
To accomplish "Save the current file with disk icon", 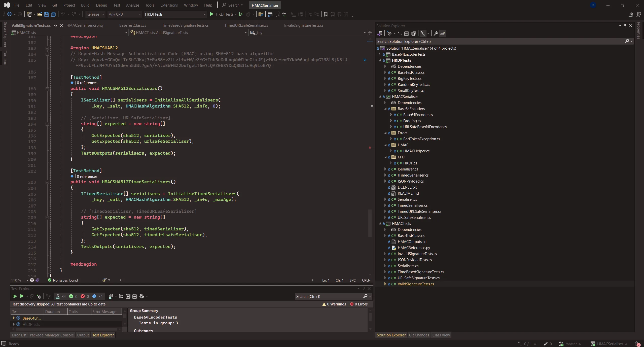I will point(47,14).
